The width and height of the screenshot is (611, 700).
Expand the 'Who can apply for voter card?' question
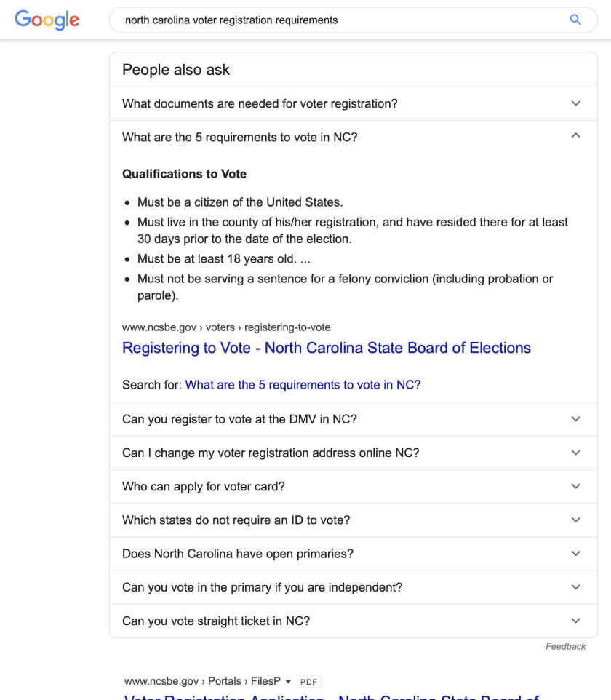click(204, 486)
